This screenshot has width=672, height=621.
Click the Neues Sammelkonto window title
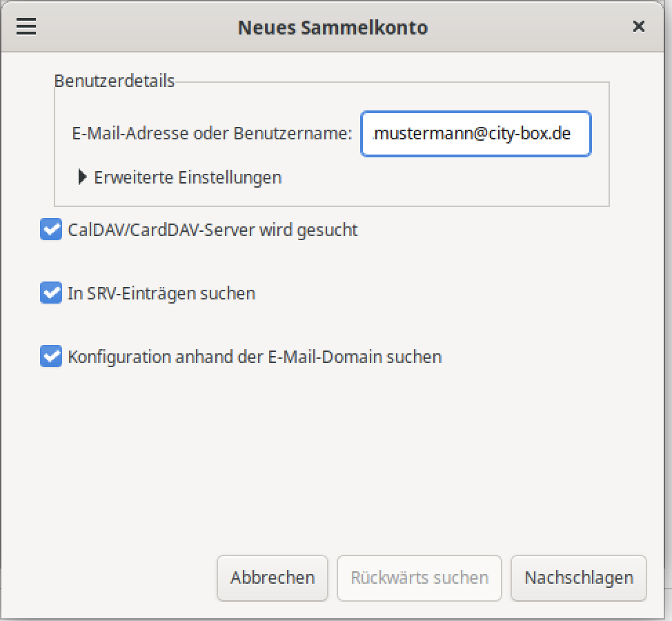point(333,27)
